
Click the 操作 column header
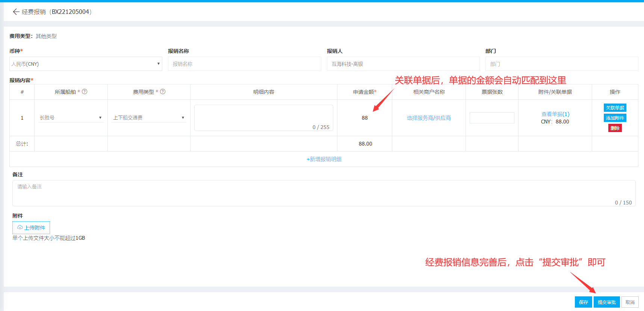click(615, 92)
